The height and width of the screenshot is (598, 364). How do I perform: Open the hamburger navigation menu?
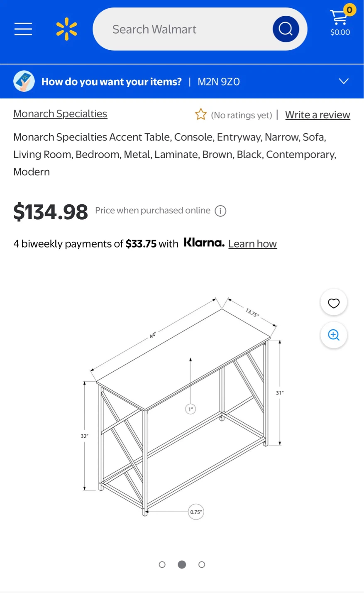point(23,29)
